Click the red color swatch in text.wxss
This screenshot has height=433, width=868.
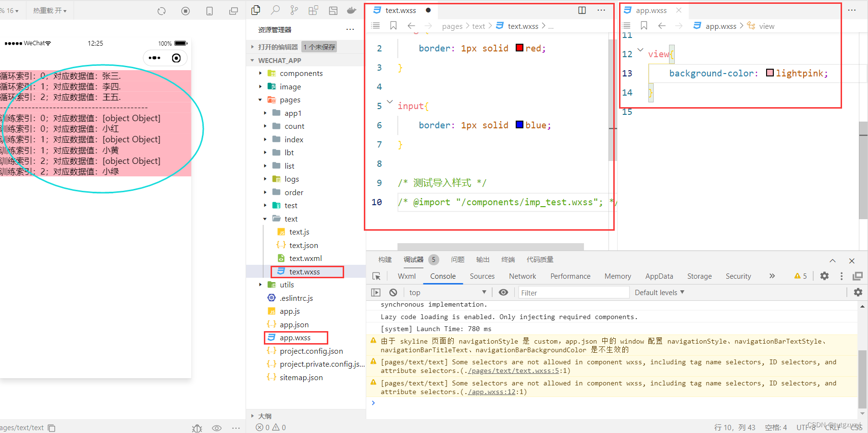click(x=520, y=48)
